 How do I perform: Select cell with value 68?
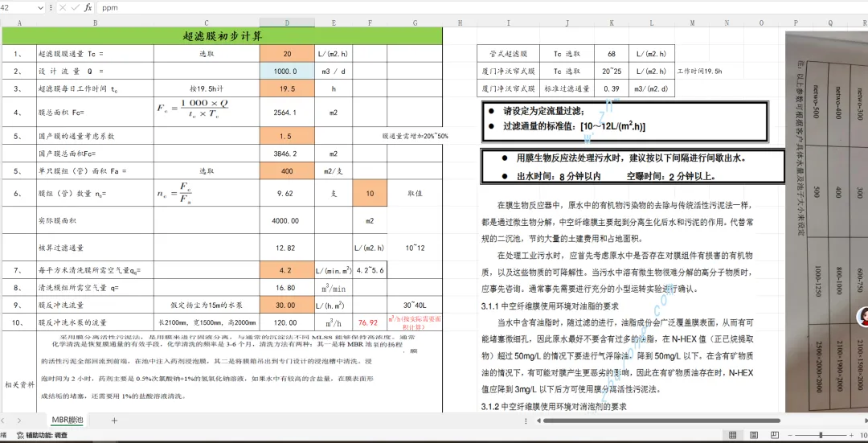pyautogui.click(x=612, y=54)
